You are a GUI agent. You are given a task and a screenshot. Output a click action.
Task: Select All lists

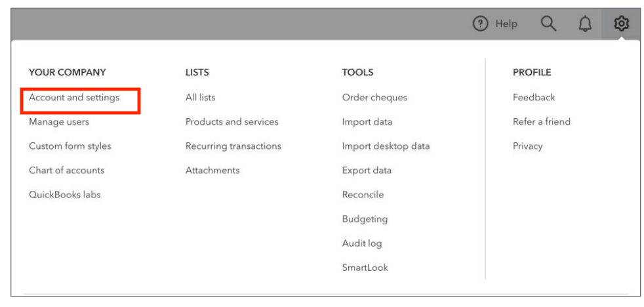point(201,97)
